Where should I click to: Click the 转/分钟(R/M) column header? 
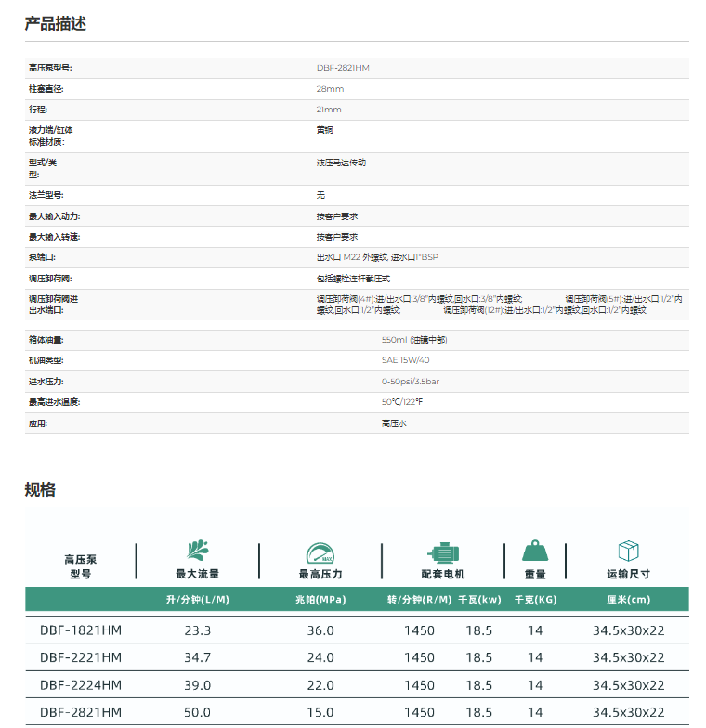[x=419, y=600]
